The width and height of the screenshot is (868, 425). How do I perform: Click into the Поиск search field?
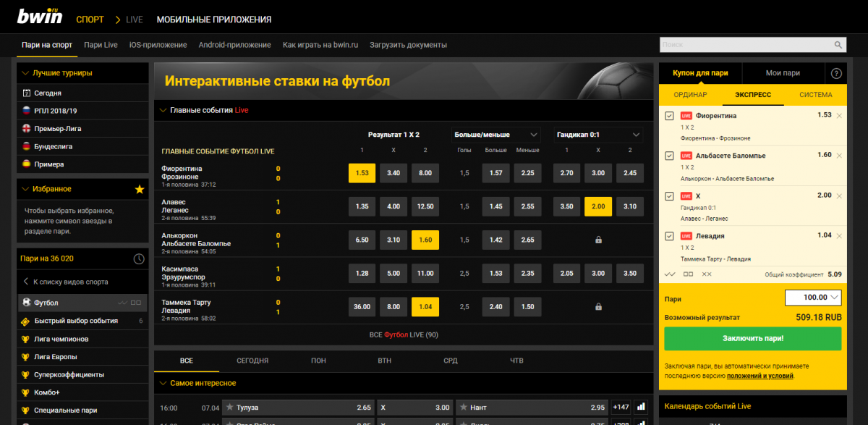tap(745, 45)
